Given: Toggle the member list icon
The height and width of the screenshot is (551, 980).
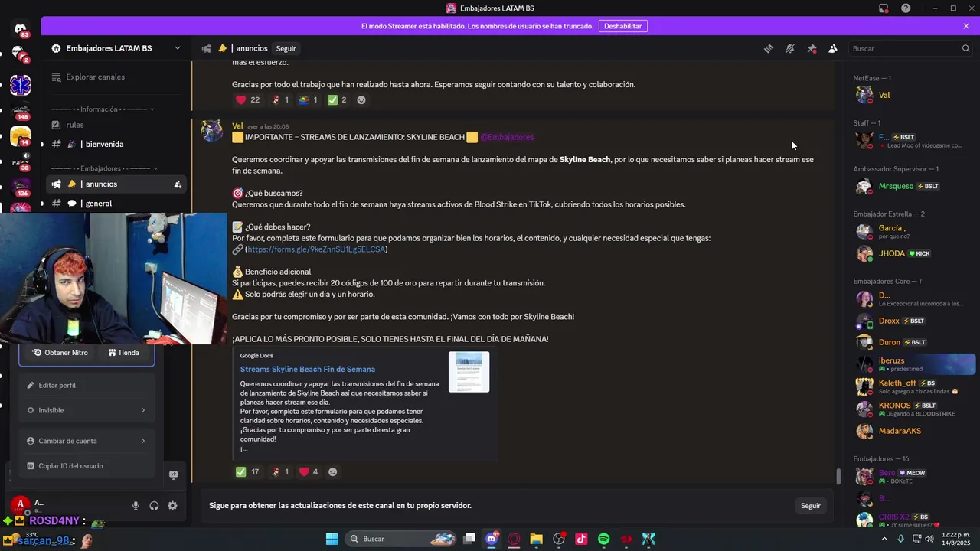Looking at the screenshot, I should point(833,48).
